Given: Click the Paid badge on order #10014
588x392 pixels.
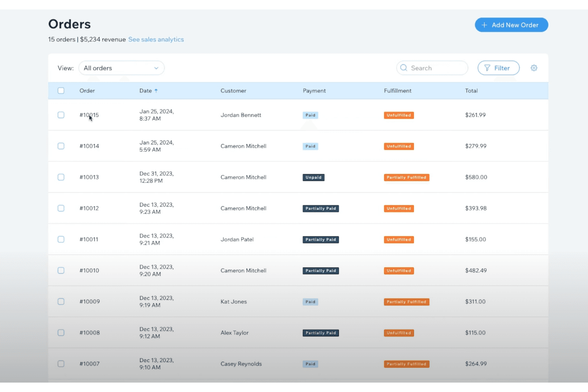Looking at the screenshot, I should point(310,146).
